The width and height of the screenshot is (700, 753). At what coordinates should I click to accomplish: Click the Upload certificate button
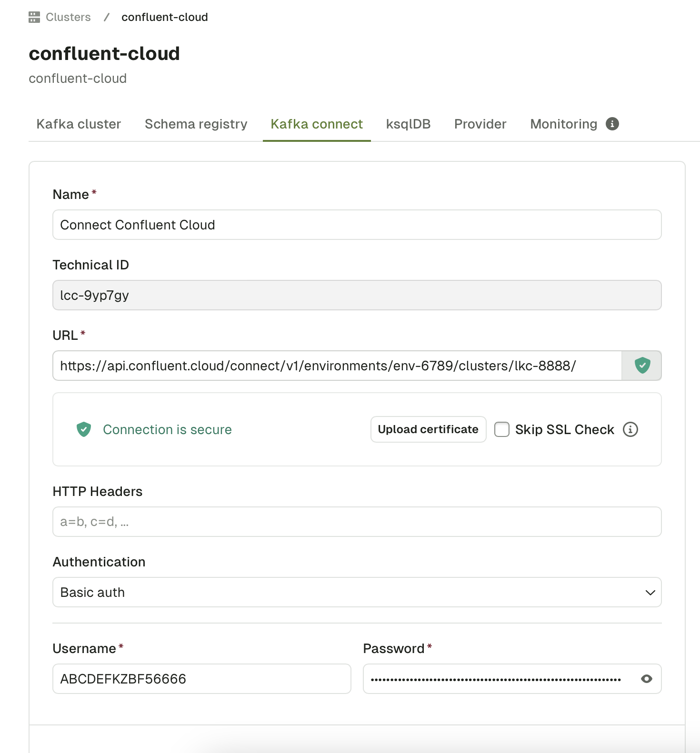(428, 429)
